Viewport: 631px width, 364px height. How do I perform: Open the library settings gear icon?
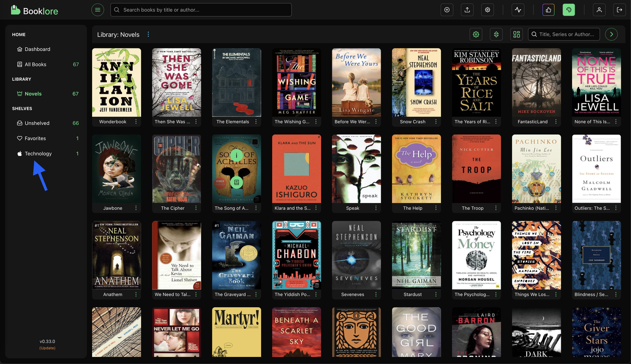[x=476, y=34]
